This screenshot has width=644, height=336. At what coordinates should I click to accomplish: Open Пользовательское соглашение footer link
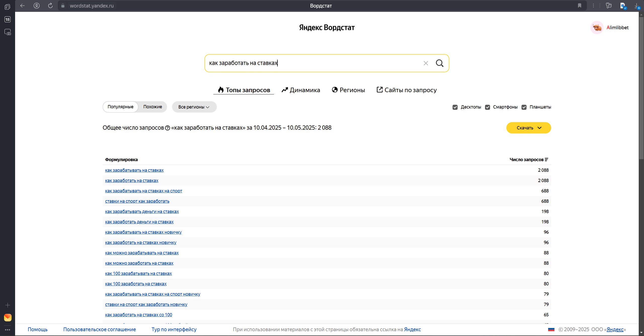(x=99, y=329)
